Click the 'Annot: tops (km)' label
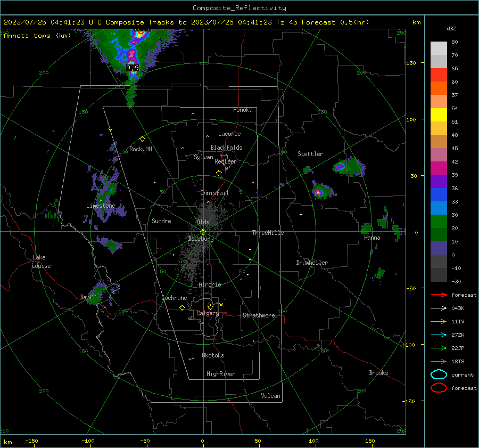Image resolution: width=479 pixels, height=448 pixels. (37, 36)
